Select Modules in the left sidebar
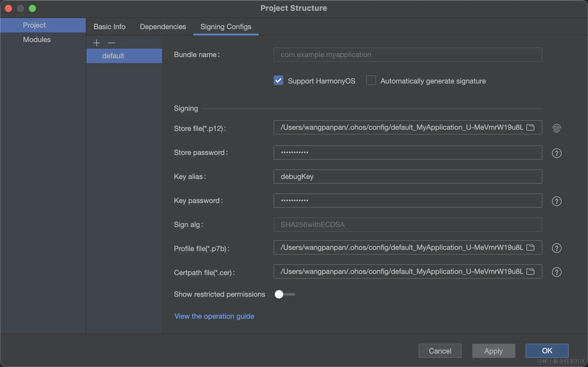The width and height of the screenshot is (588, 367). [37, 40]
